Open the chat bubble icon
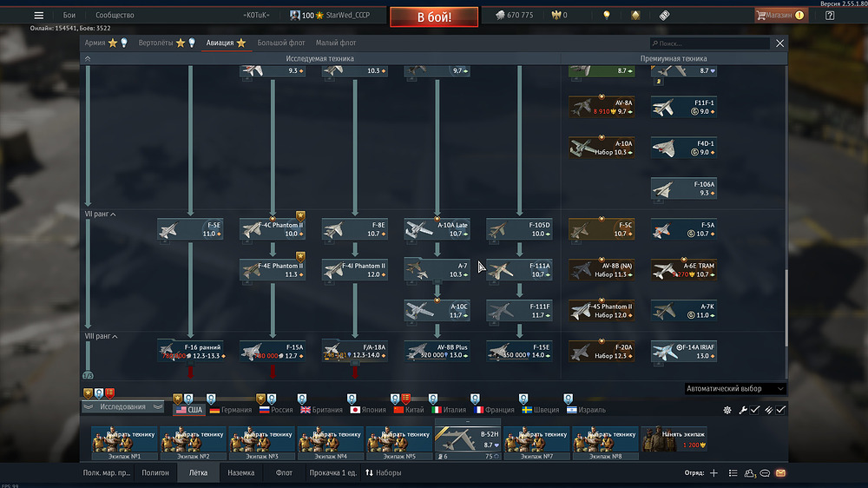This screenshot has height=488, width=868. pos(765,473)
